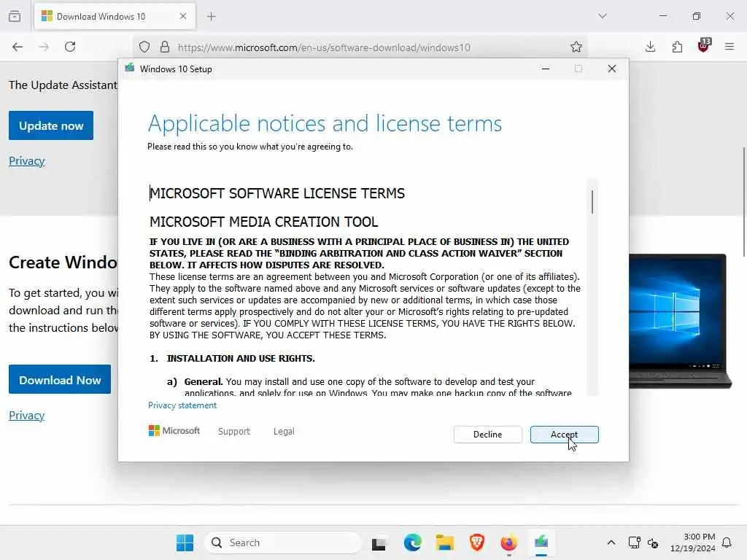Click the volume muted tray icon
The height and width of the screenshot is (560, 747).
pos(653,542)
